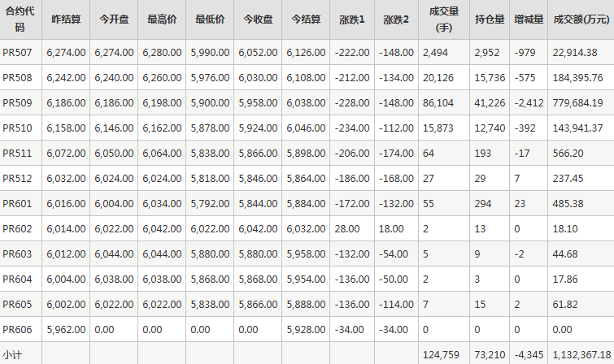
Task: Select PR512 turnover value 237.45
Action: click(568, 179)
